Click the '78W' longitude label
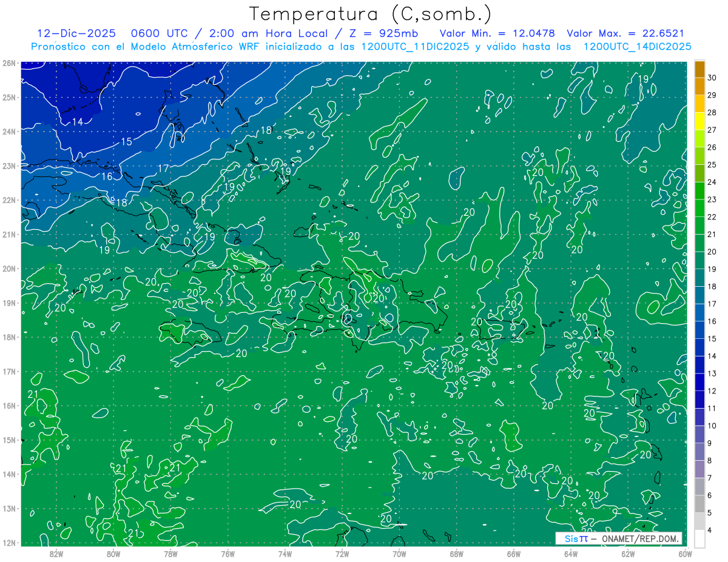 point(170,554)
